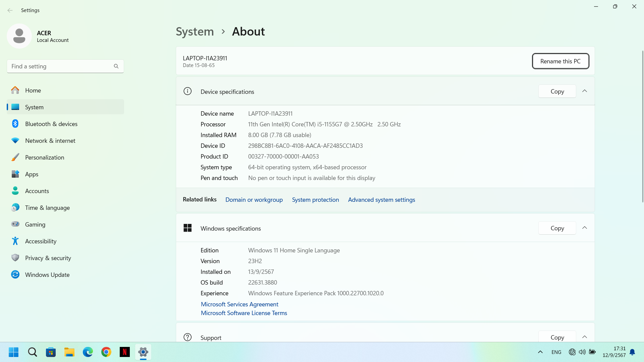
Task: Open File Explorer from taskbar
Action: tap(69, 352)
